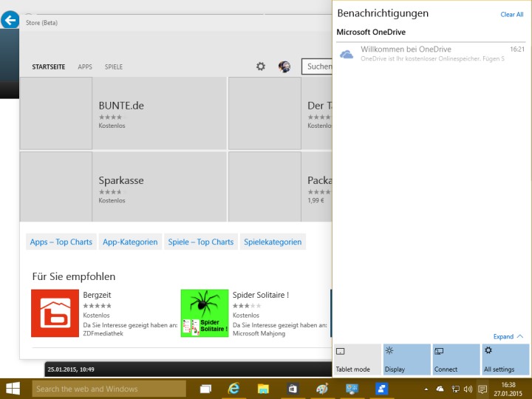This screenshot has width=532, height=399.
Task: Open All settings quick action tile
Action: pyautogui.click(x=505, y=359)
